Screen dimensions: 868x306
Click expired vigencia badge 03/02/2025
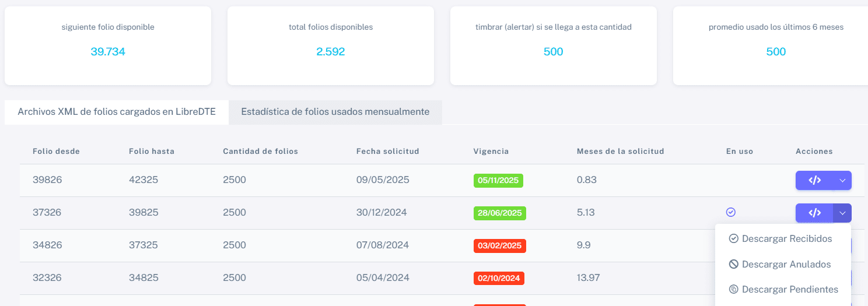500,245
